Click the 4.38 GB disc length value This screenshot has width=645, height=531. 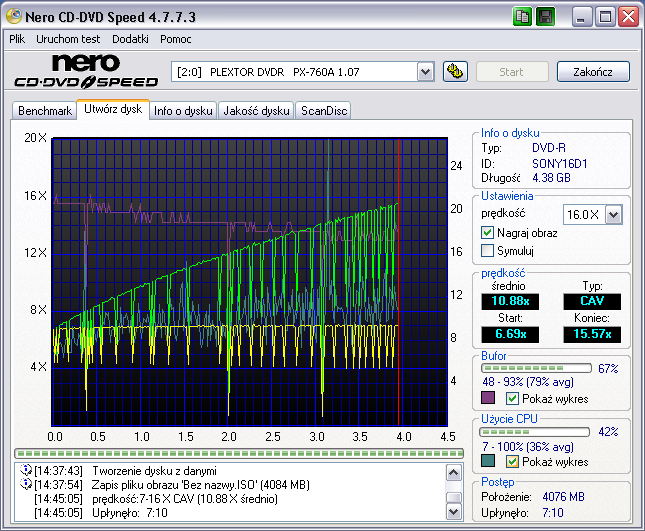[x=551, y=178]
